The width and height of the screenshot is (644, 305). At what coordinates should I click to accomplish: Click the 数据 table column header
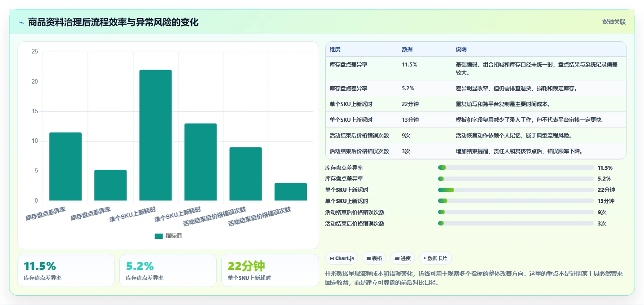[407, 49]
